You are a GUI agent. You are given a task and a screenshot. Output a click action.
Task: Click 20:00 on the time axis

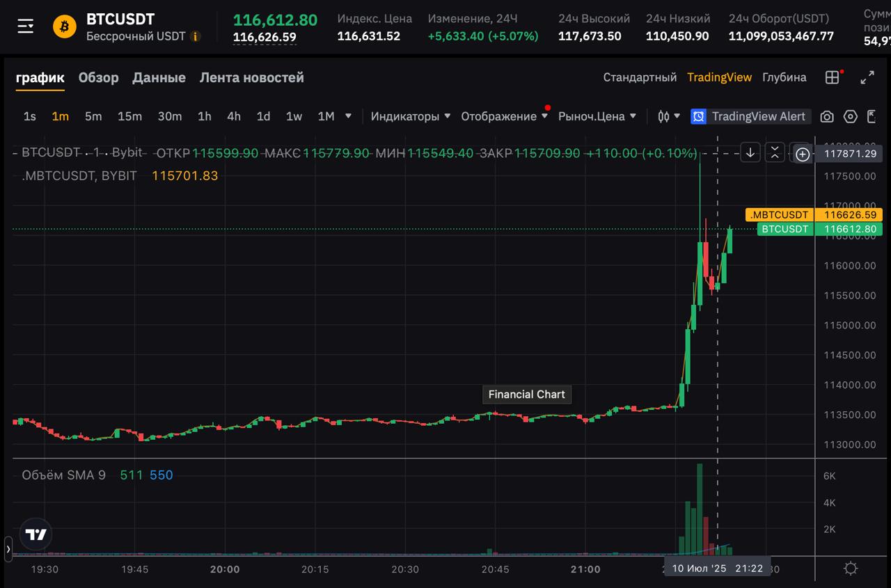click(225, 569)
